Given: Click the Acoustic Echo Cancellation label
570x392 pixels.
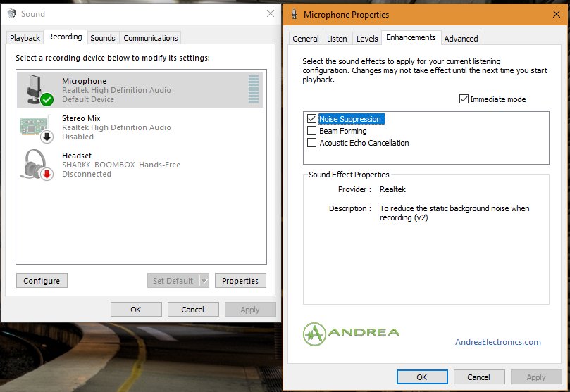Looking at the screenshot, I should pyautogui.click(x=364, y=143).
